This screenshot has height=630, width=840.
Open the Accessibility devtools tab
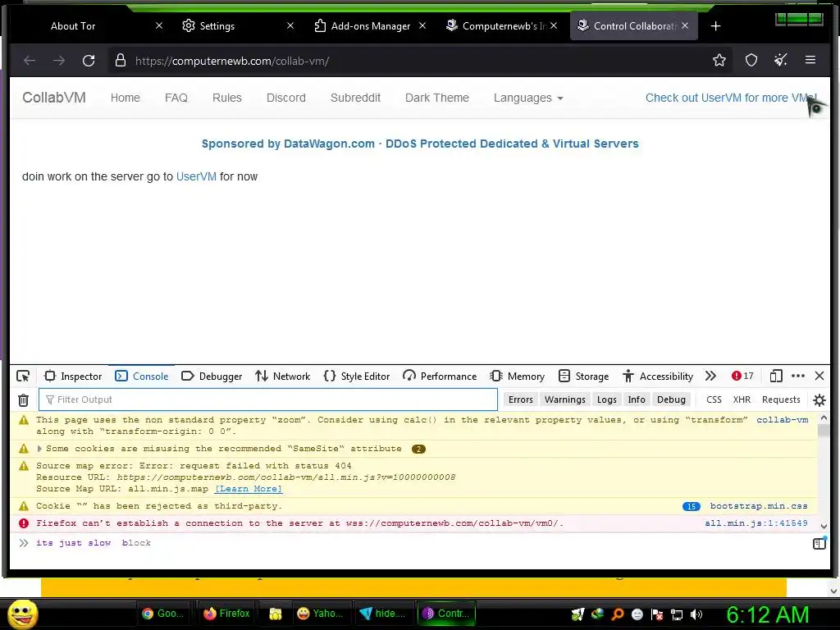coord(658,376)
